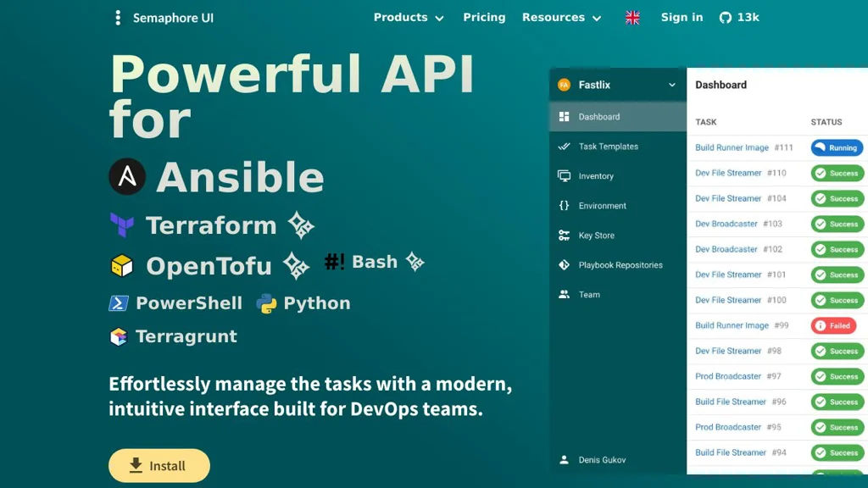
Task: Click the Team people icon
Action: click(564, 294)
